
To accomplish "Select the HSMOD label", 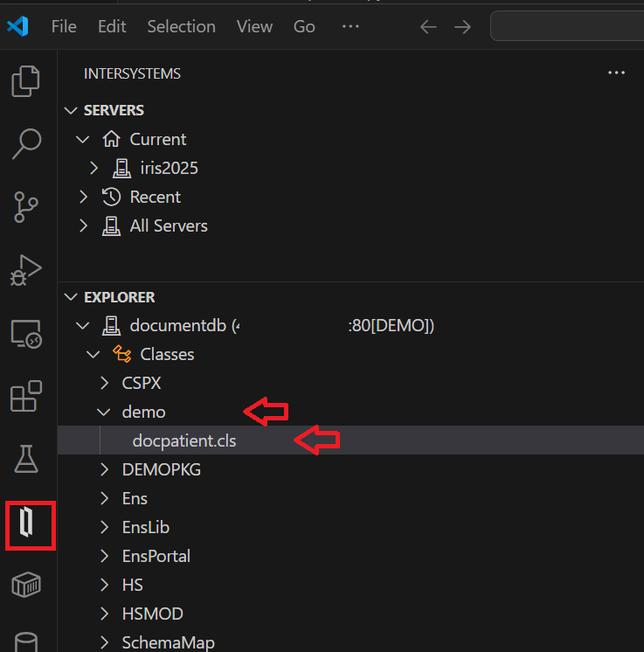I will coord(153,614).
